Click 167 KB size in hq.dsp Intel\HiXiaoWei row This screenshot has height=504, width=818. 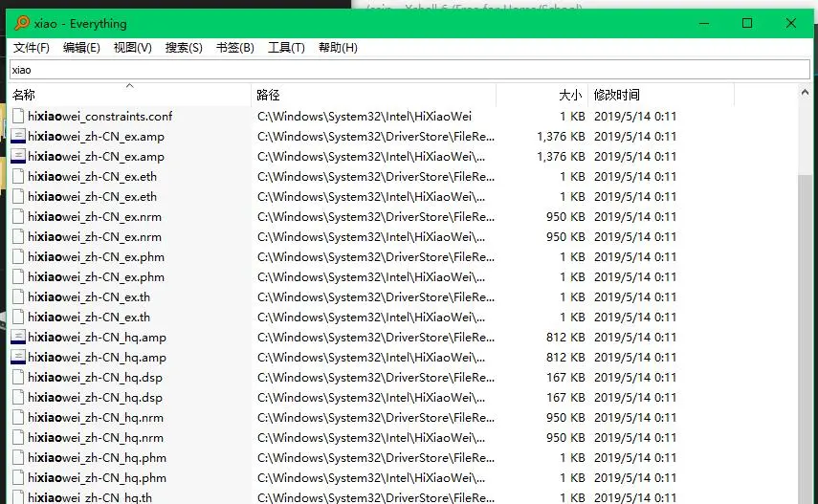[x=565, y=398]
